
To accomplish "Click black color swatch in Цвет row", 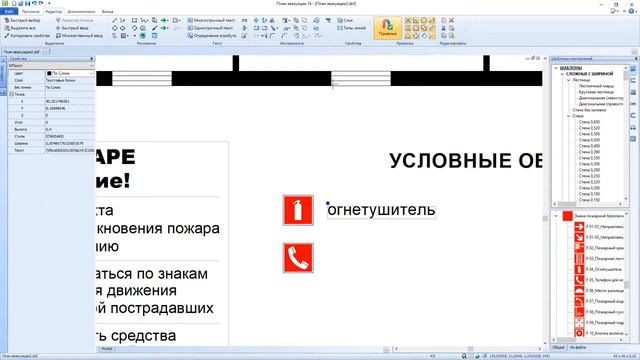I will 49,73.
